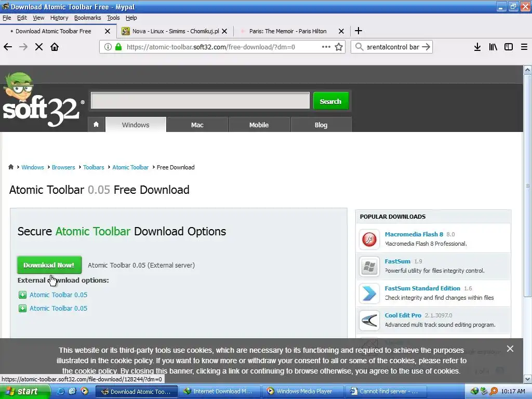The height and width of the screenshot is (399, 532).
Task: Show site information icon in address bar
Action: 108,47
